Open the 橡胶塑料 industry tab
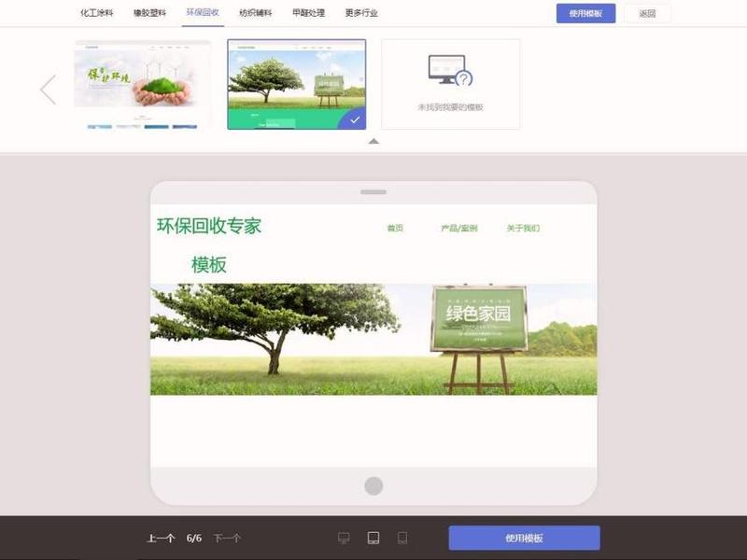Screen dimensions: 747x560 (x=149, y=13)
